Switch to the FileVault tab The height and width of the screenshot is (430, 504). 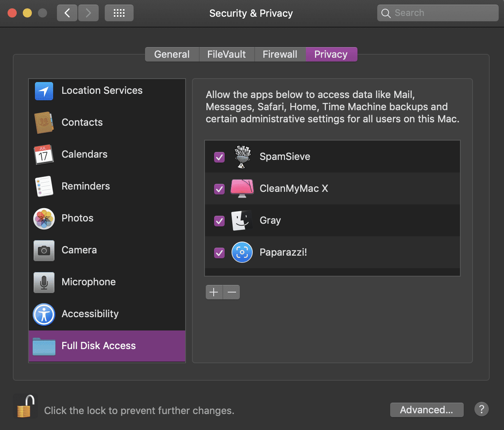click(227, 54)
